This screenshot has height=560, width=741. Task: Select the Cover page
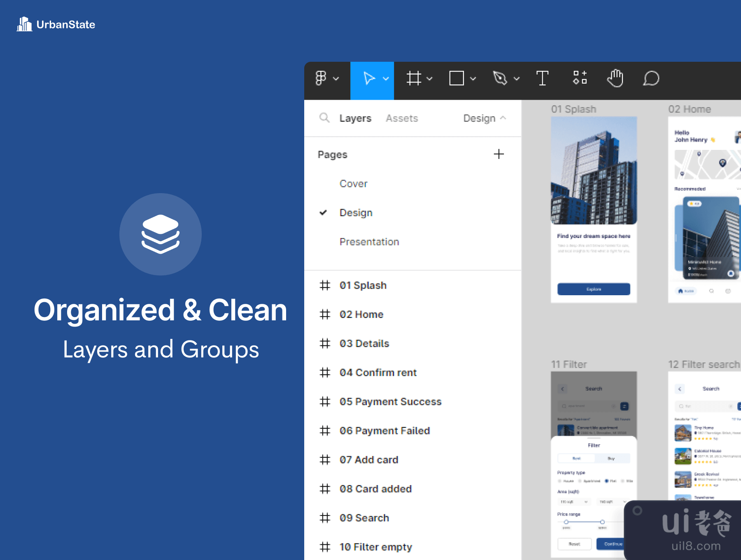(x=353, y=184)
